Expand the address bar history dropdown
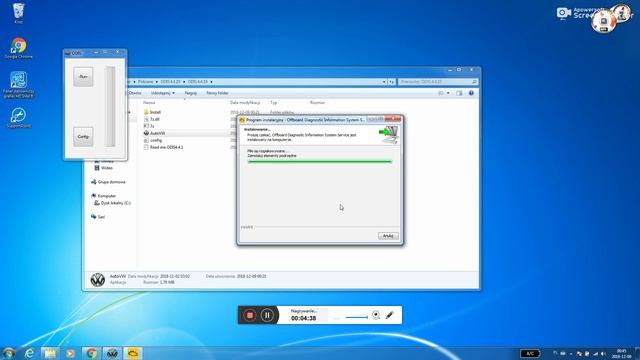 pyautogui.click(x=384, y=82)
